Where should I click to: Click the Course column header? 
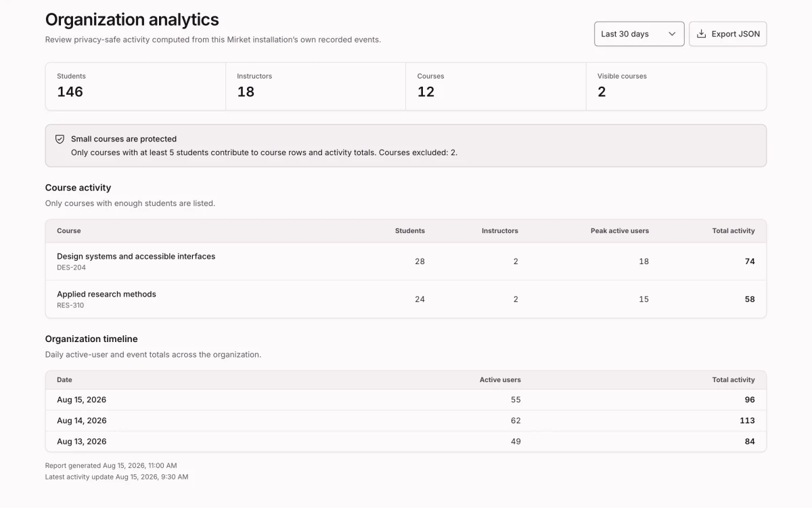[x=69, y=231]
